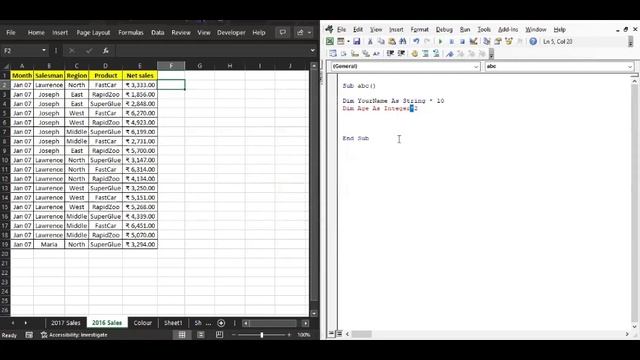The image size is (640, 360).
Task: Open the Insert UserForm dropdown arrow
Action: click(348, 41)
